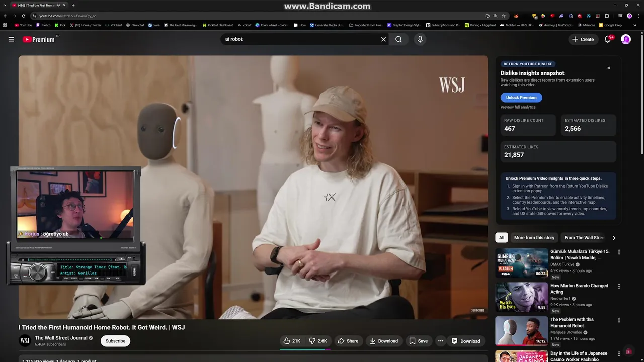Dislike the video with the thumbs-down 2.6K
644x362 pixels.
pyautogui.click(x=318, y=341)
